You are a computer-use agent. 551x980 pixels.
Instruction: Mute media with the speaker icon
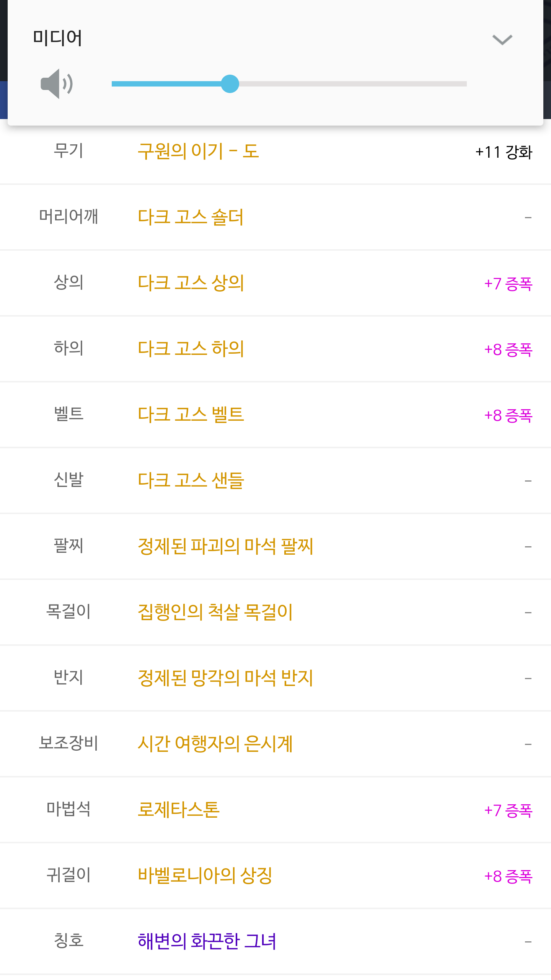pos(57,84)
